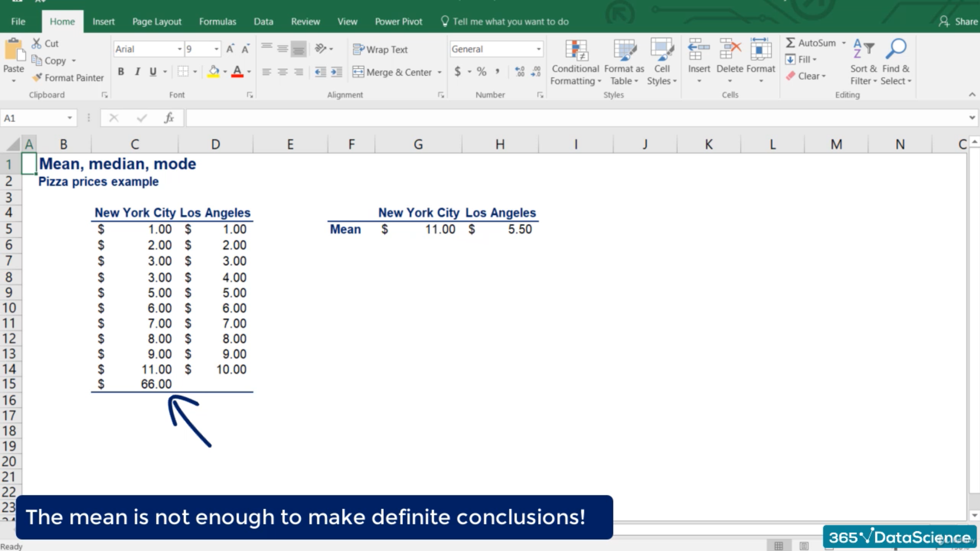Click the Insert Function fx icon

(x=169, y=118)
